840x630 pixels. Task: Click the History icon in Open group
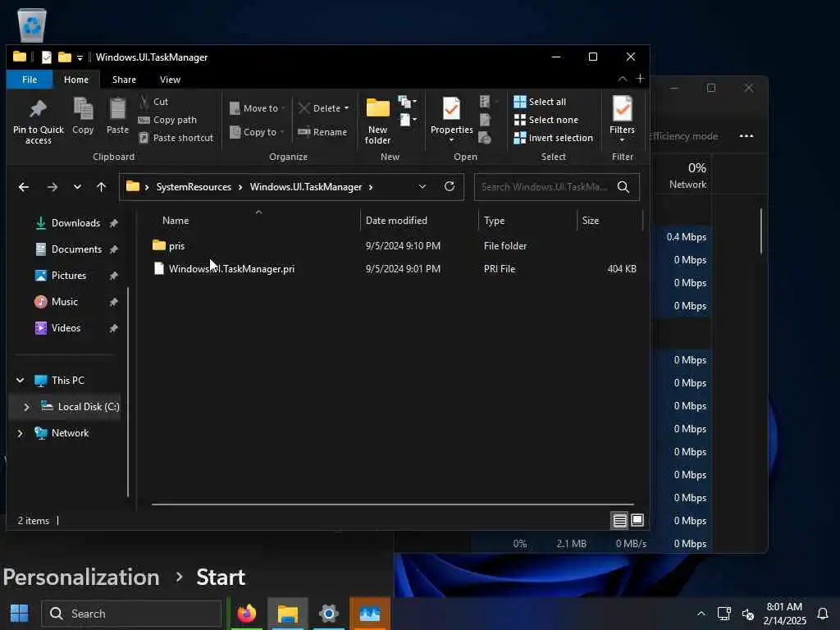point(486,138)
